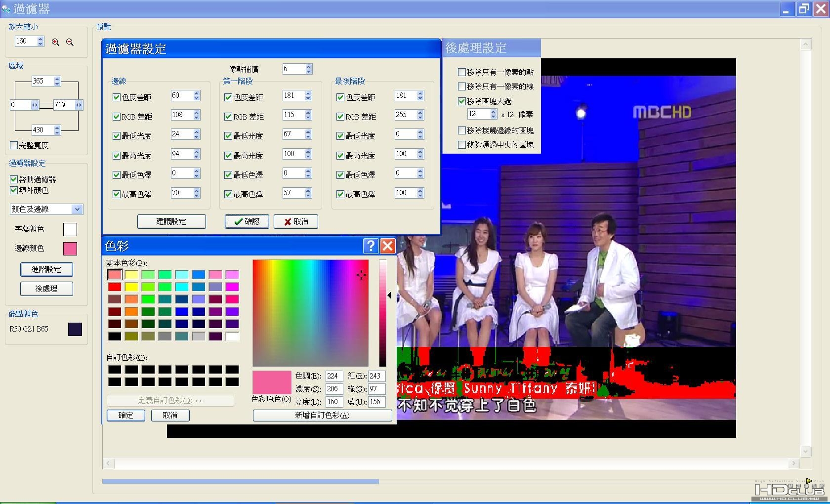Click 取消 in the 色彩 dialog
Image resolution: width=830 pixels, height=504 pixels.
(170, 415)
